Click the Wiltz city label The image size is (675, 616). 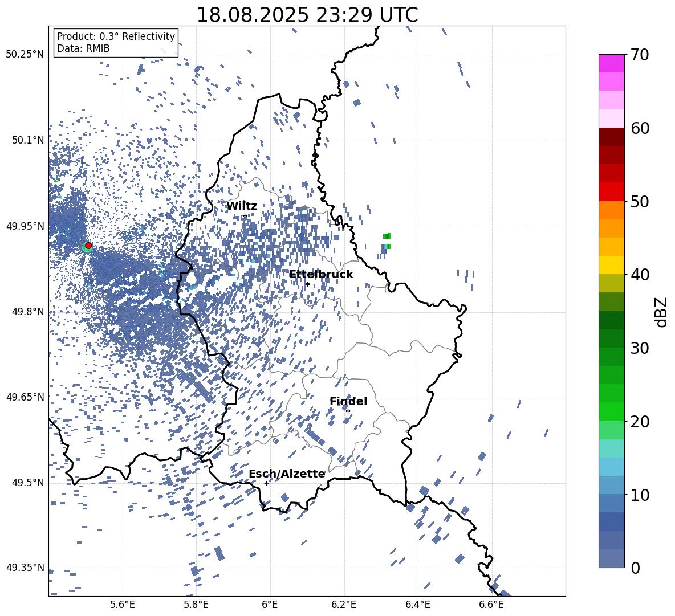(x=242, y=206)
